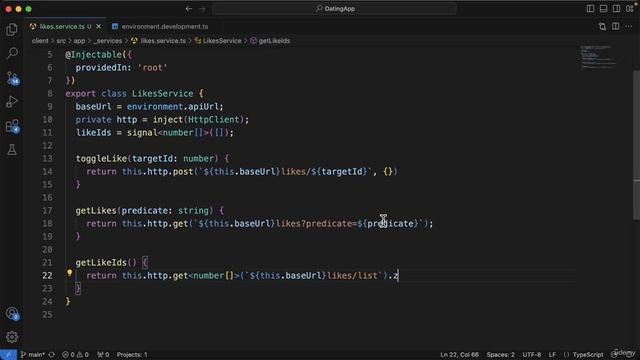Click targetId parameter on line 13
This screenshot has height=360, width=640.
(x=152, y=158)
